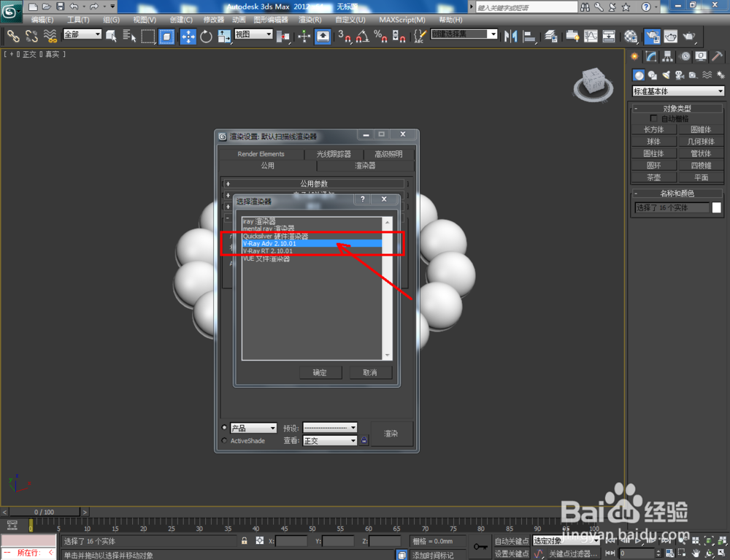The image size is (730, 560).
Task: Select the Select and Rotate tool
Action: tap(207, 36)
